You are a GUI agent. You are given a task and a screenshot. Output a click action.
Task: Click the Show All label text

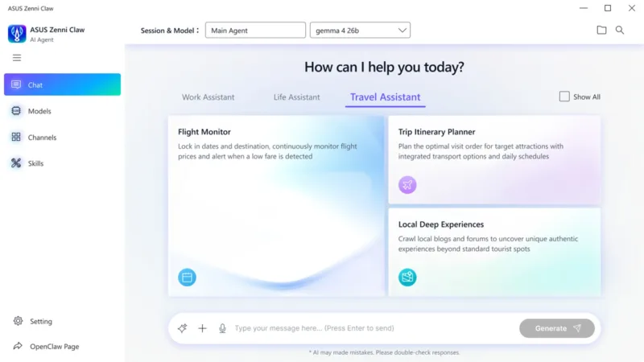pos(587,97)
